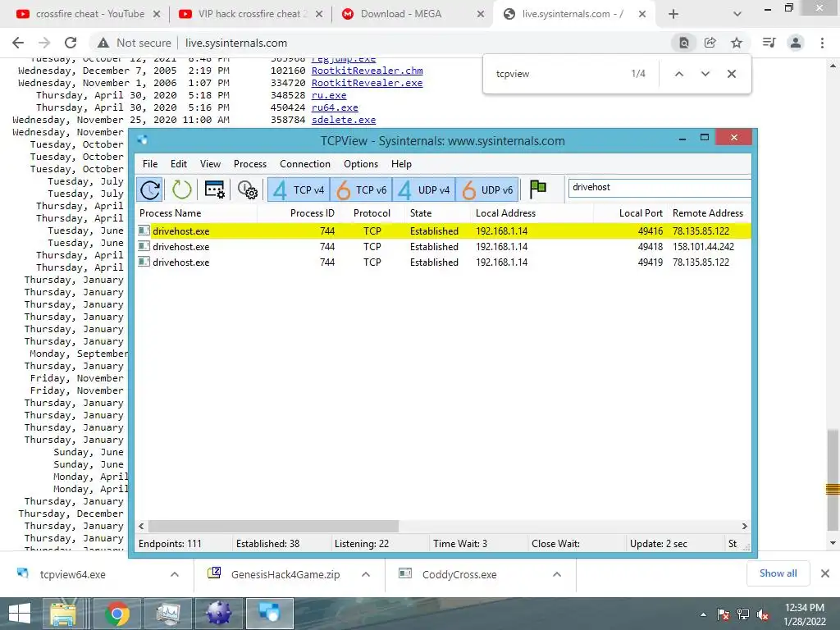Click Update: 2 sec status entry
840x630 pixels.
pos(659,544)
